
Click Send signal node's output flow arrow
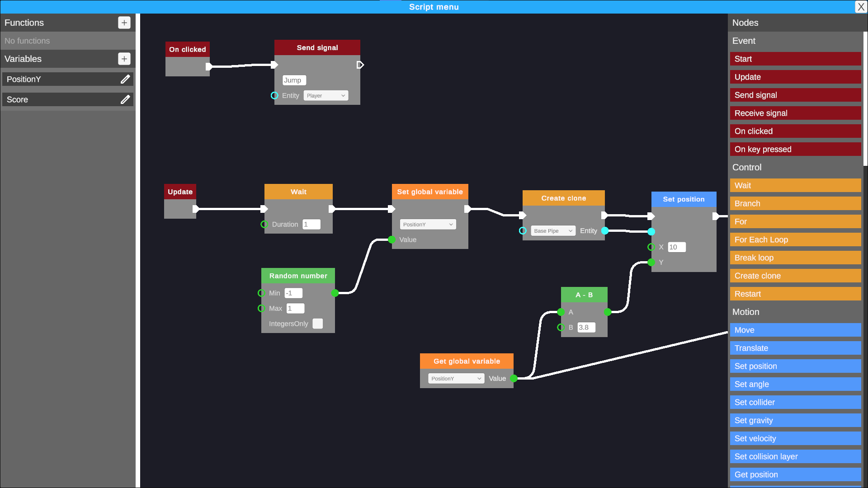click(360, 65)
